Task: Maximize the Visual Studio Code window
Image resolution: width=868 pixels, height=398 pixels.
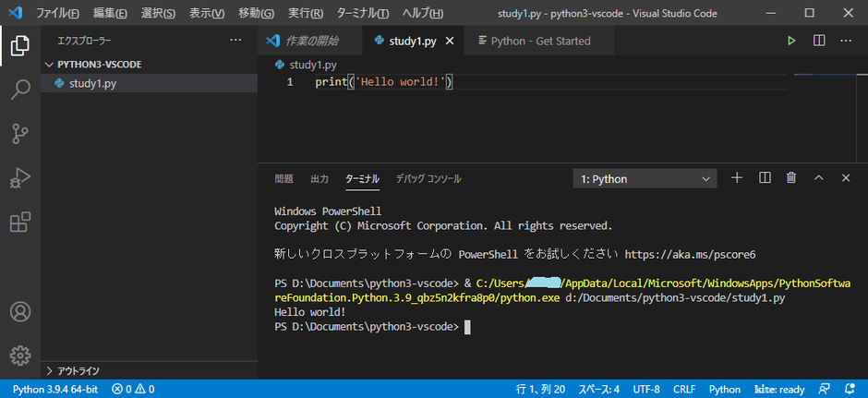Action: (809, 13)
